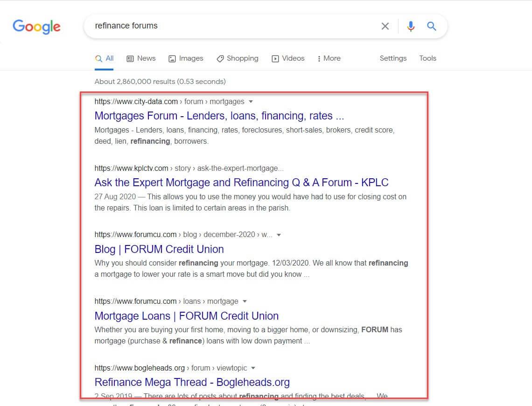Screen dimensions: 532x406
Task: Clear the search query with the X icon
Action: point(385,26)
